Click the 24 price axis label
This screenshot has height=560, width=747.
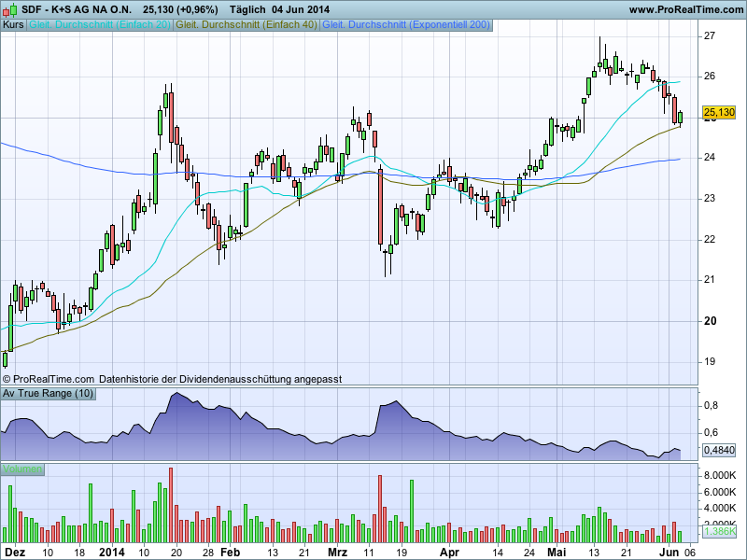[710, 157]
